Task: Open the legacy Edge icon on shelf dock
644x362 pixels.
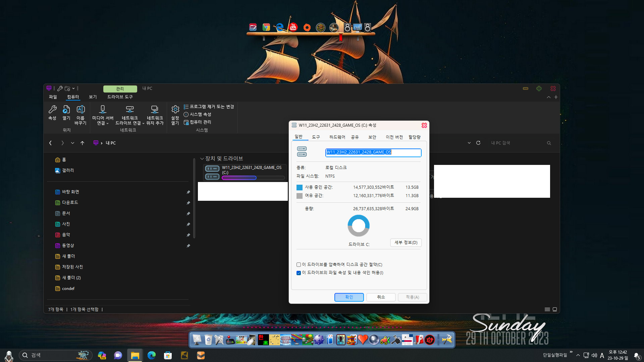Action: [x=279, y=27]
